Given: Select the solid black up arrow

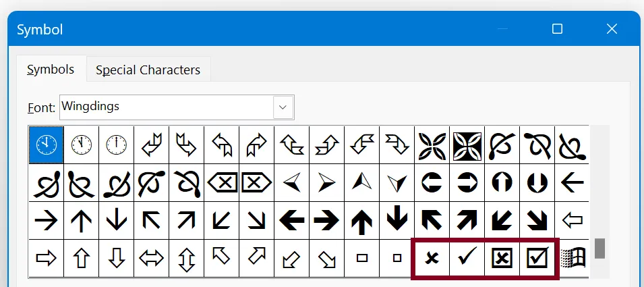Looking at the screenshot, I should pos(362,219).
